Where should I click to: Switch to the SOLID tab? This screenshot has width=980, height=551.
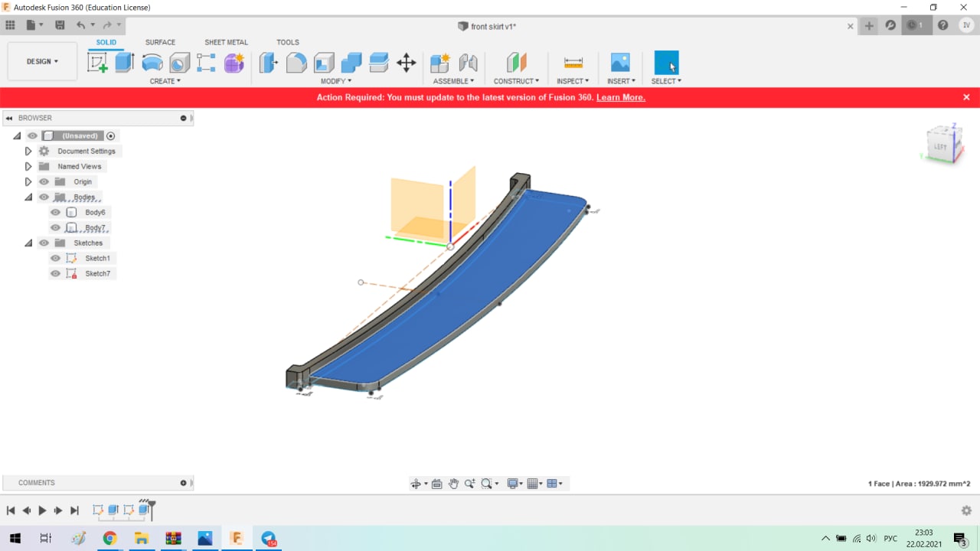(x=106, y=43)
